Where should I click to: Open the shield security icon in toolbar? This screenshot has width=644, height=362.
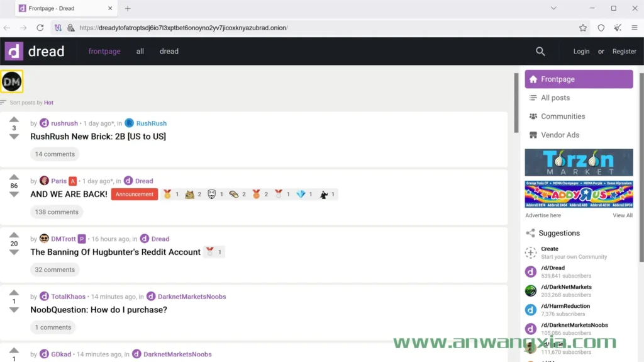601,28
